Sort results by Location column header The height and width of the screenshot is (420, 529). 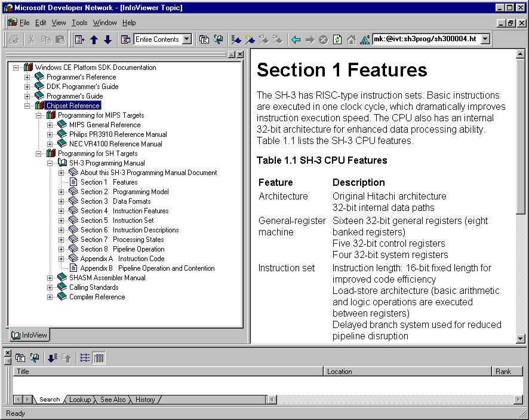(408, 372)
